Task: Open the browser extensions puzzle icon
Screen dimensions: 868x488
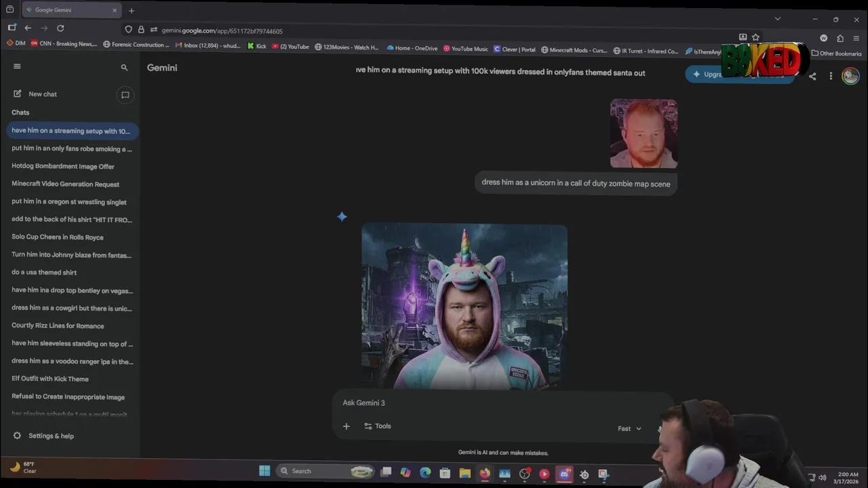Action: [x=840, y=39]
